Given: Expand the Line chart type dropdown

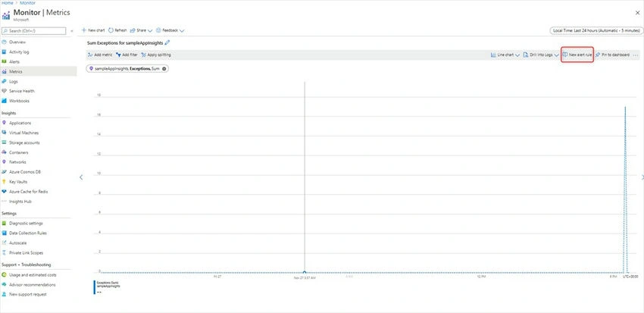Looking at the screenshot, I should tap(505, 55).
